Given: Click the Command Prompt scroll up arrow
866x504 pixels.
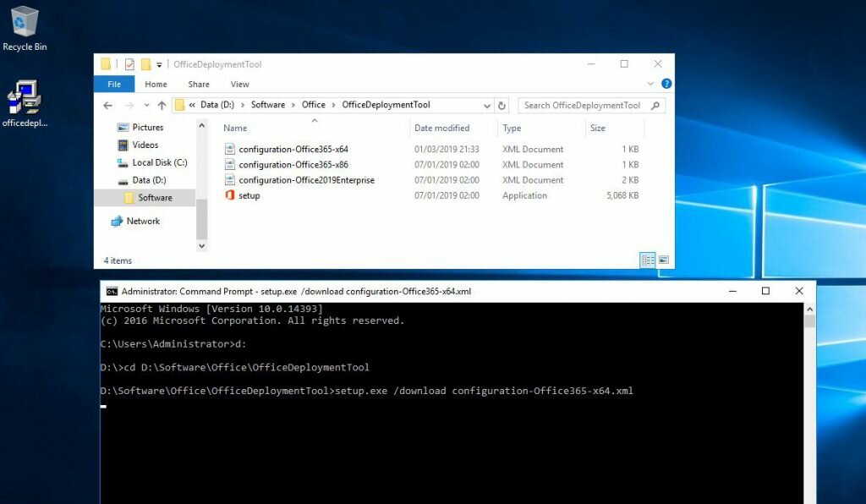Looking at the screenshot, I should click(x=809, y=310).
